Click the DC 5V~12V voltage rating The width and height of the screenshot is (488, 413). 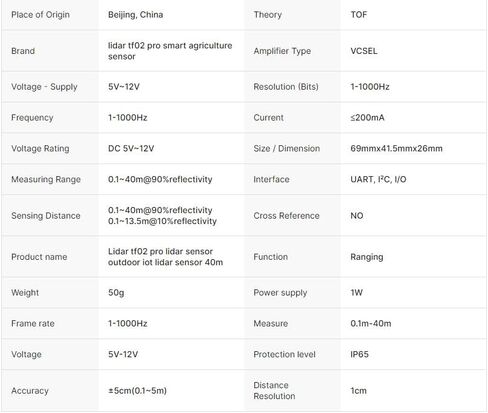131,148
